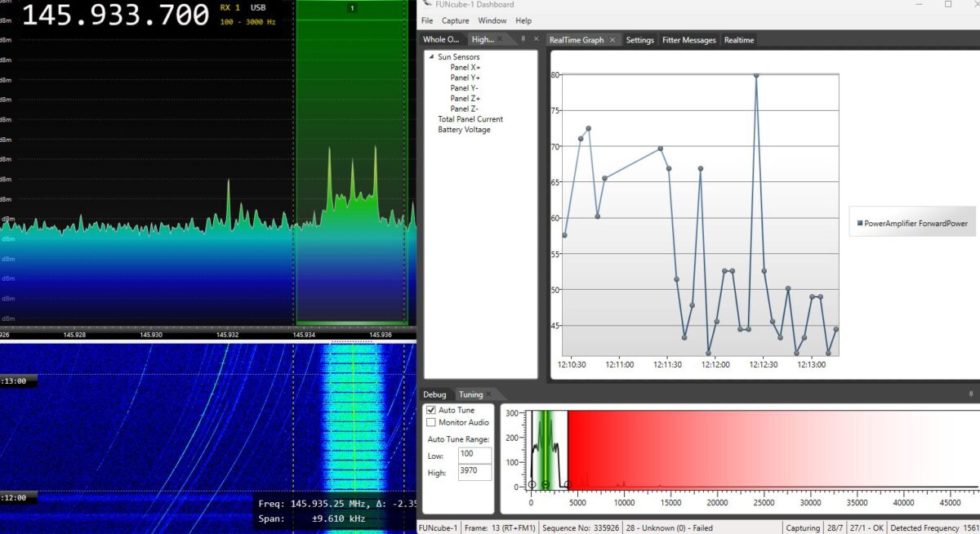The height and width of the screenshot is (534, 980).
Task: Click the green center tuning marker circle
Action: tap(545, 485)
